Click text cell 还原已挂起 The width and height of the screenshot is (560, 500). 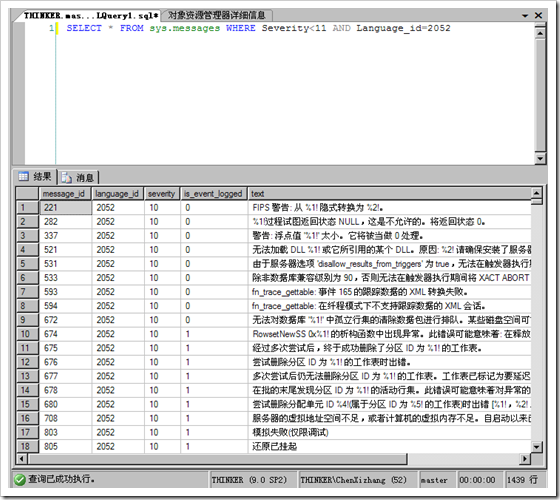(389, 446)
